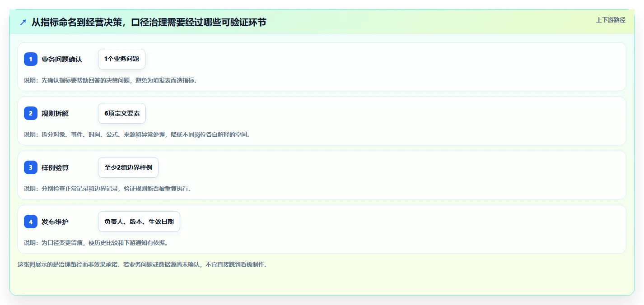The width and height of the screenshot is (644, 305).
Task: Click the description starting 先确认指标要帮助回答
Action: pyautogui.click(x=111, y=80)
